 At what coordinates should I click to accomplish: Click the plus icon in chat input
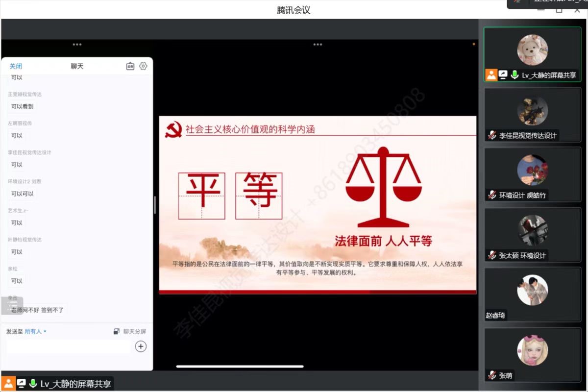point(141,346)
